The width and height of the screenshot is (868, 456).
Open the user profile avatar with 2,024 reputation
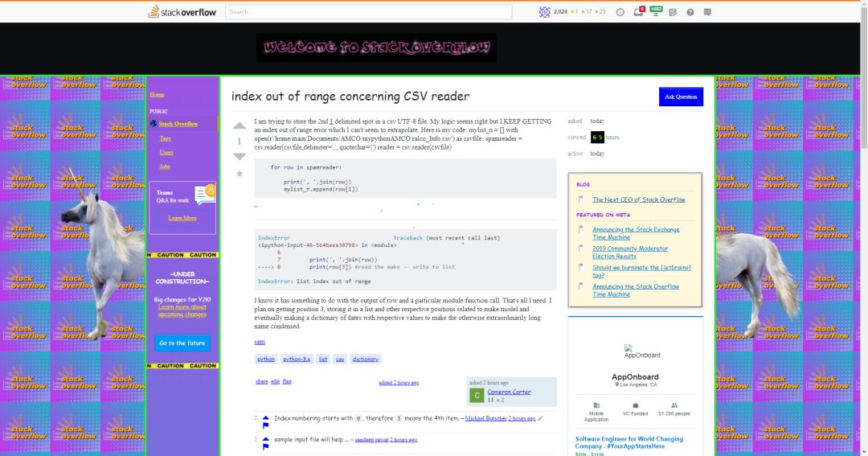544,11
